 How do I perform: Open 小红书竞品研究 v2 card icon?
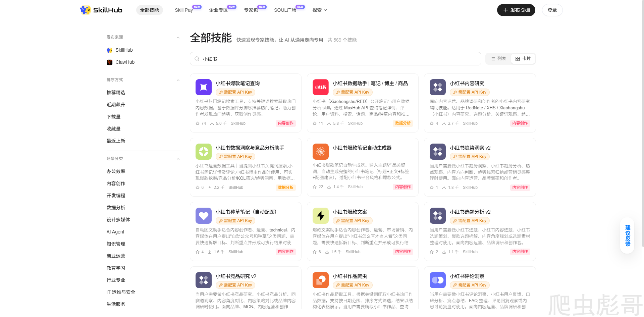point(204,280)
